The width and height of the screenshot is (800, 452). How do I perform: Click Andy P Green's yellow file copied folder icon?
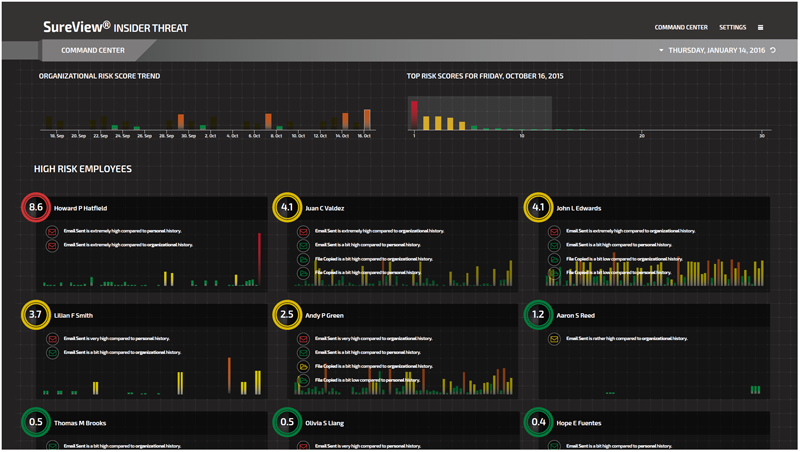click(303, 367)
